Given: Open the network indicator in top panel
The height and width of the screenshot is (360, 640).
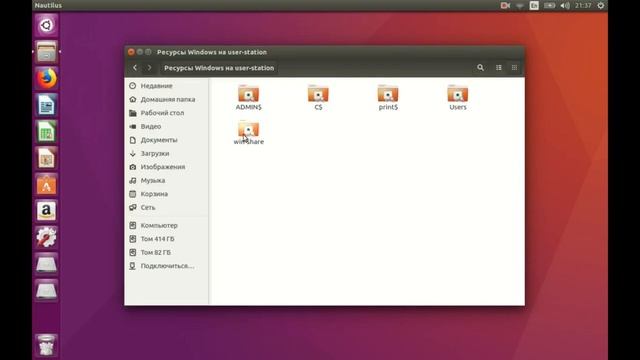Looking at the screenshot, I should point(520,5).
